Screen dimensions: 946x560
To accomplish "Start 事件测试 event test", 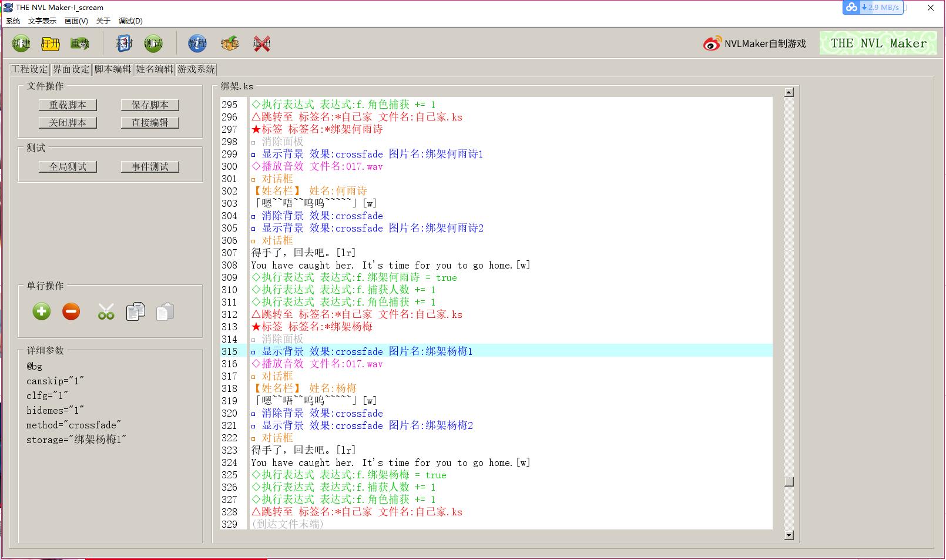I will pyautogui.click(x=150, y=167).
